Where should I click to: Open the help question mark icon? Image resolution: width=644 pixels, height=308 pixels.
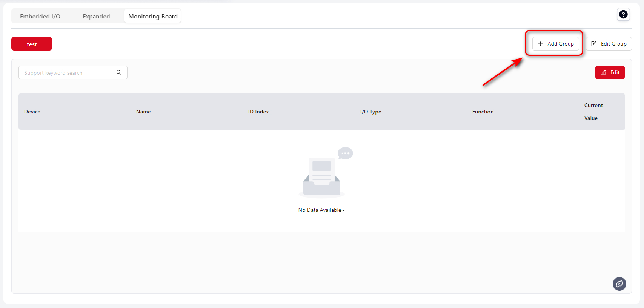(x=623, y=15)
